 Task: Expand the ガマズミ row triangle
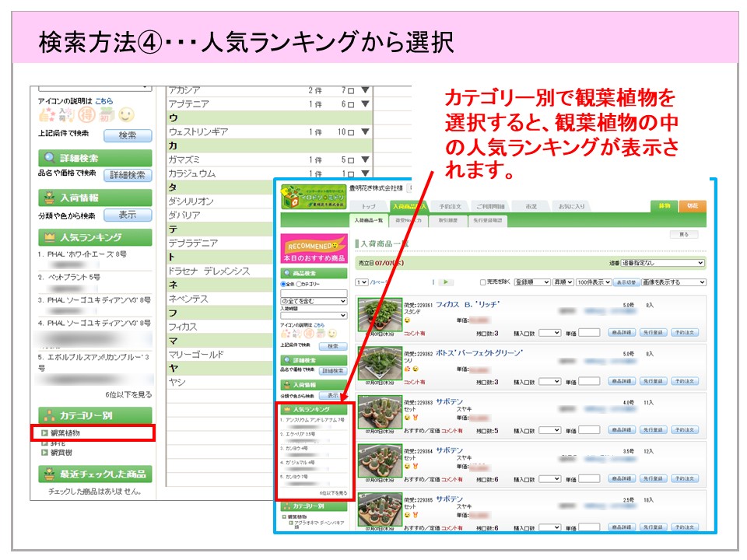coord(366,159)
